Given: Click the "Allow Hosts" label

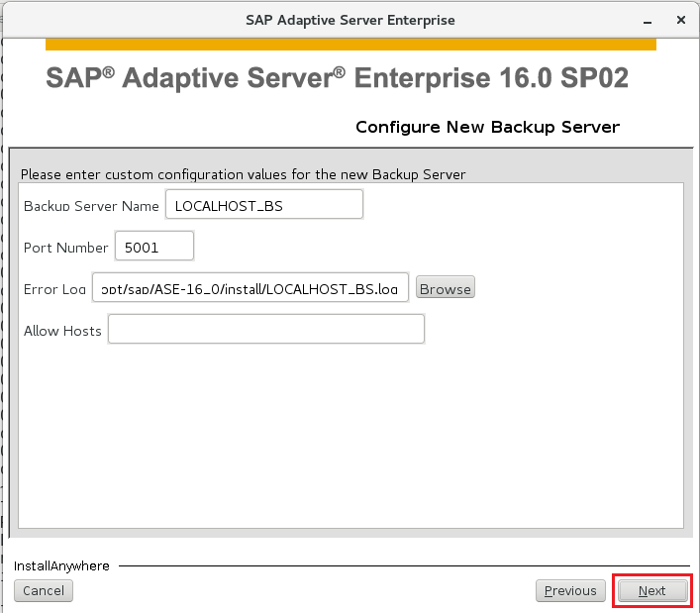Looking at the screenshot, I should pos(62,331).
